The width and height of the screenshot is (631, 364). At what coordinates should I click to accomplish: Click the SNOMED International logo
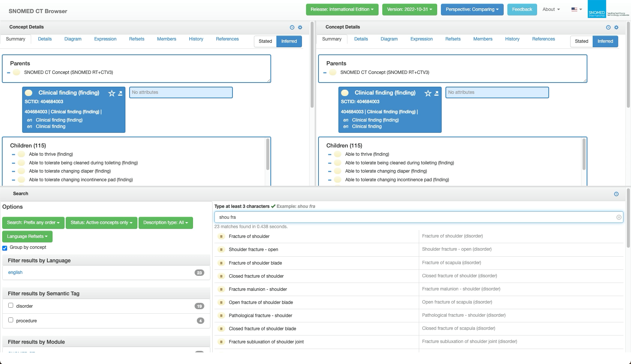tap(608, 9)
